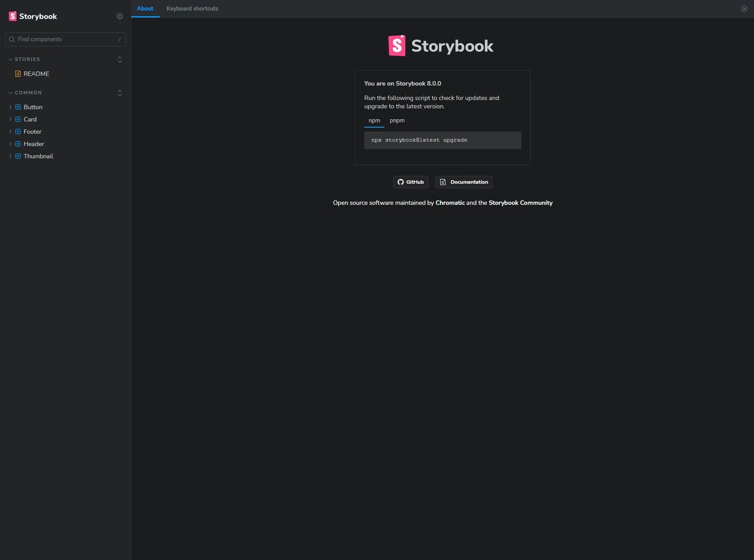Click the slash shortcut hint in search

point(119,40)
